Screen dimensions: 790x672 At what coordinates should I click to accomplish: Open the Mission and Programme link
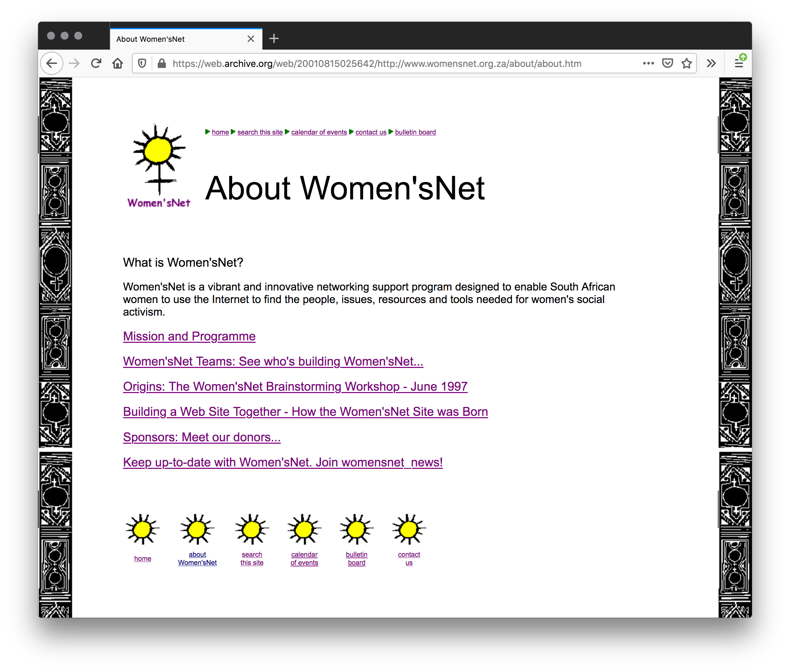[x=189, y=336]
